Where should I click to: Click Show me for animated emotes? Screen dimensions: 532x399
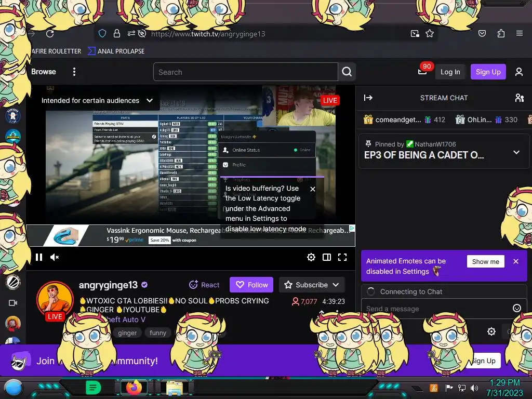pyautogui.click(x=486, y=262)
